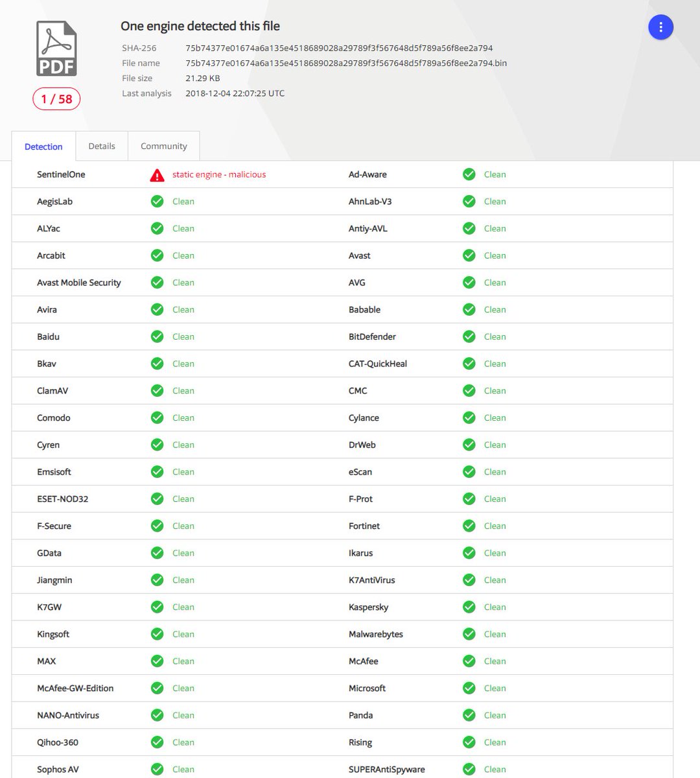Switch to the Details tab
The image size is (700, 778).
pos(102,147)
